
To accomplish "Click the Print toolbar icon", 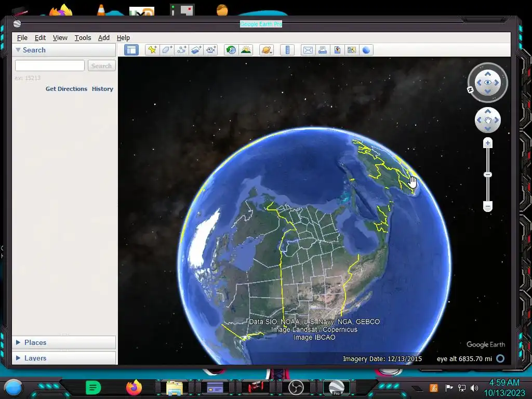I will coord(322,50).
